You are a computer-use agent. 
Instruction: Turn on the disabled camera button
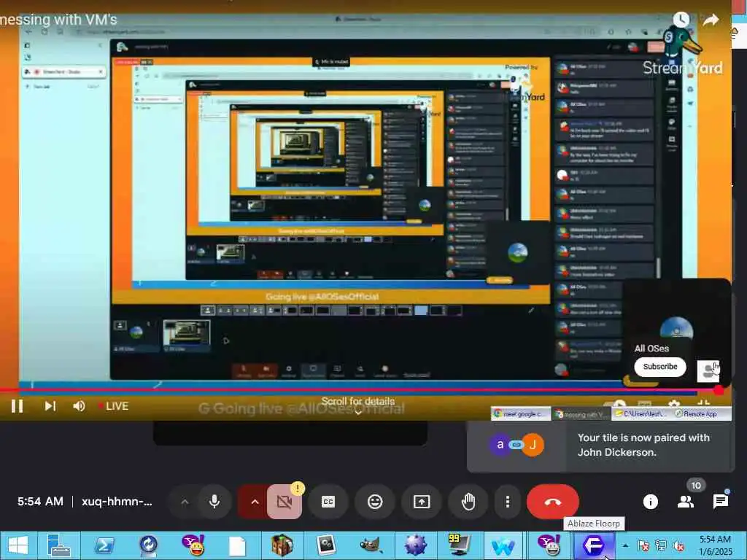point(285,502)
